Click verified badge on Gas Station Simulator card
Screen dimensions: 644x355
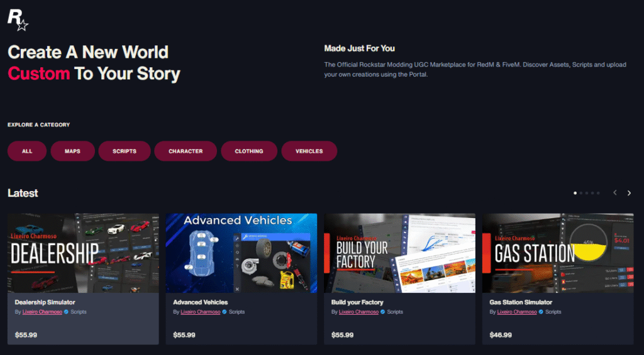pos(541,312)
